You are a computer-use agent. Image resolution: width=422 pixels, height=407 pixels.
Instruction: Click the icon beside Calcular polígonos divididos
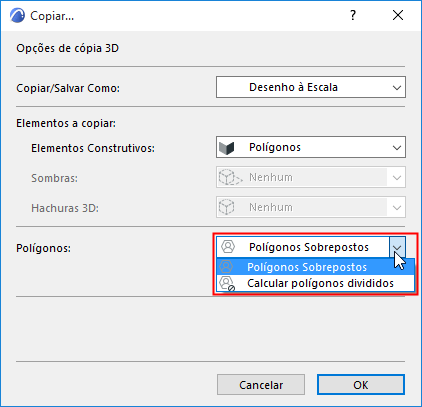[x=227, y=283]
